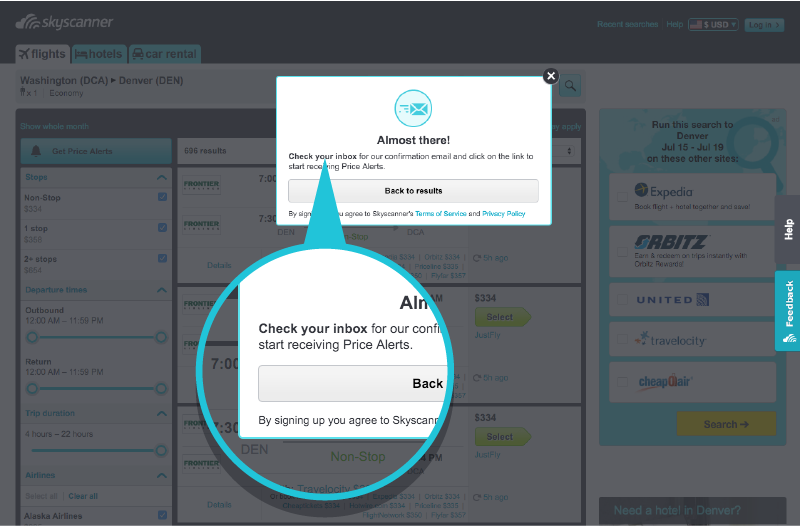Click the Skyscanner logo

tap(64, 22)
